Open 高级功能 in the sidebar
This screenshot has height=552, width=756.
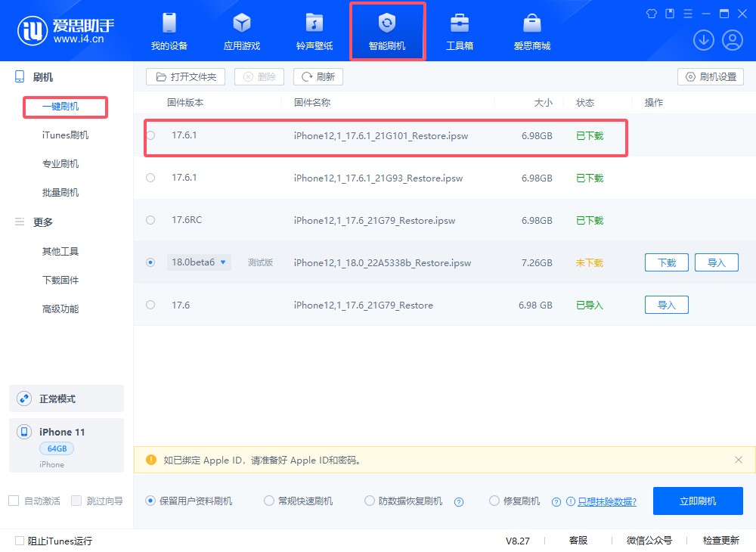(x=60, y=309)
